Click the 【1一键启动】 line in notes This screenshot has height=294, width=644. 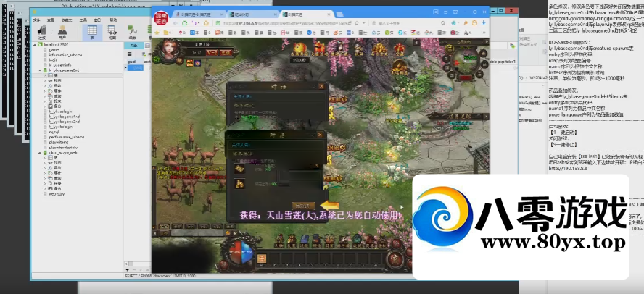tap(563, 132)
